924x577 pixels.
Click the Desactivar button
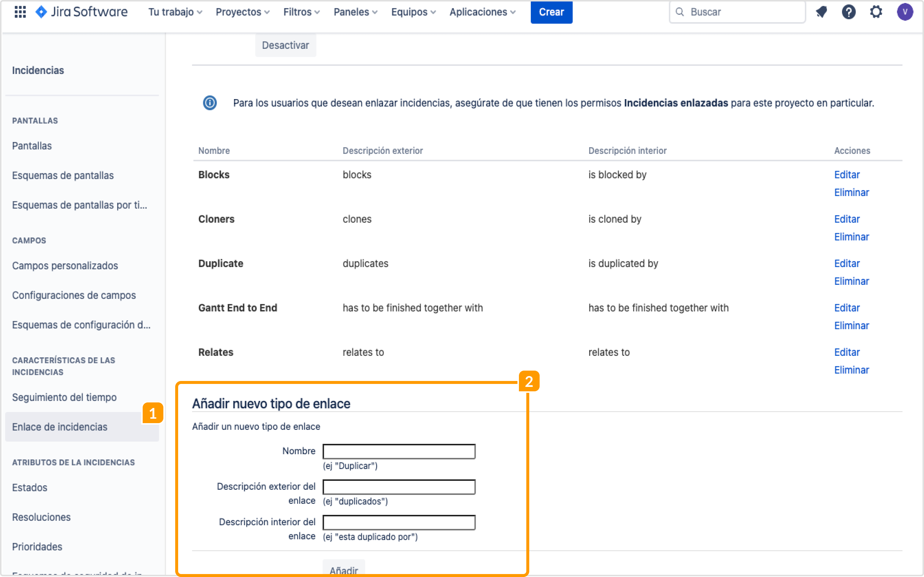[285, 45]
